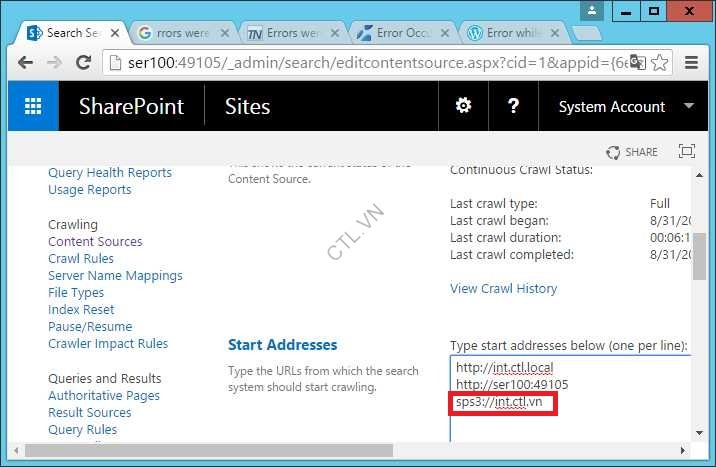Click the browser back arrow
The image size is (716, 467).
click(25, 62)
